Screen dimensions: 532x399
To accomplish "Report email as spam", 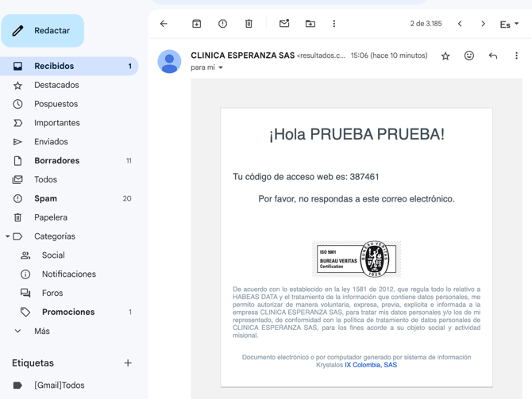I will pos(222,24).
